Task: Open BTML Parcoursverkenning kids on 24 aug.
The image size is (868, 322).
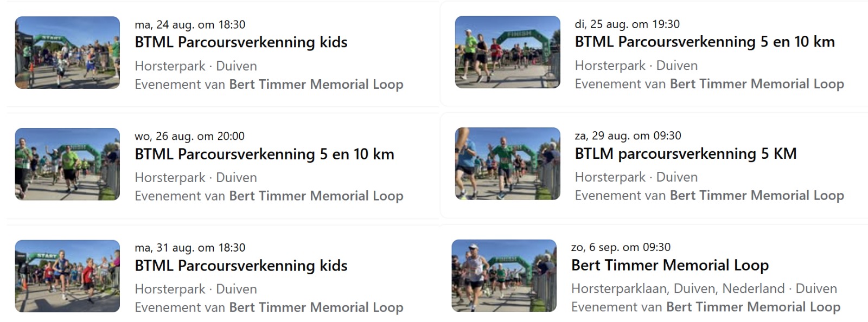Action: [x=241, y=42]
